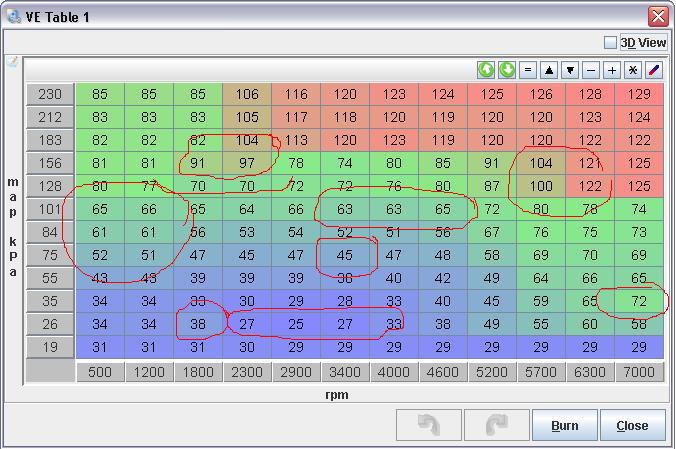The image size is (676, 449).
Task: Click the green down-arrow toolbar icon
Action: [507, 70]
